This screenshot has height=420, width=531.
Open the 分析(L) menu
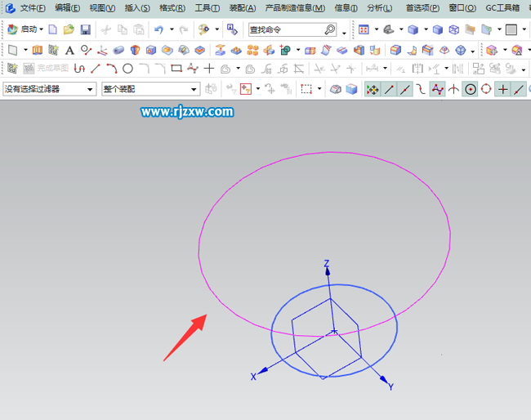[x=379, y=8]
